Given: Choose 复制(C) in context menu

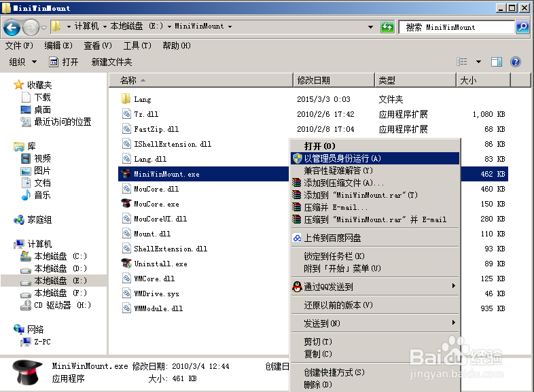Looking at the screenshot, I should (375, 354).
